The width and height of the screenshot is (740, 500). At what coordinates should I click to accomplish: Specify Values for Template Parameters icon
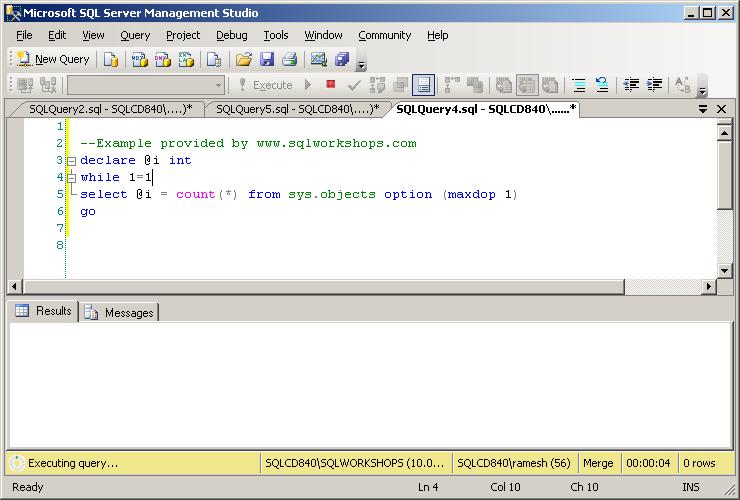pyautogui.click(x=682, y=85)
